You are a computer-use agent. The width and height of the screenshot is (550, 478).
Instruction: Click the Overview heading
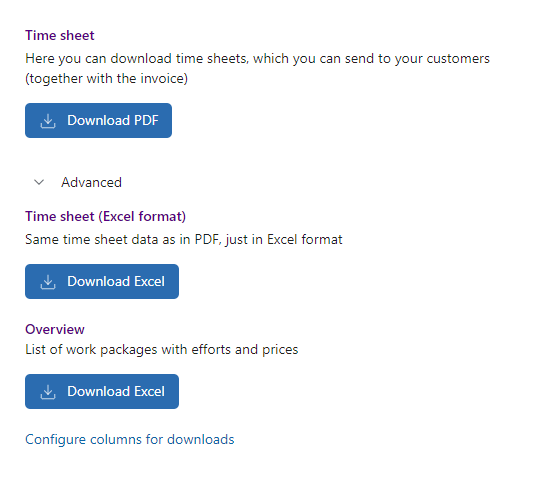55,329
